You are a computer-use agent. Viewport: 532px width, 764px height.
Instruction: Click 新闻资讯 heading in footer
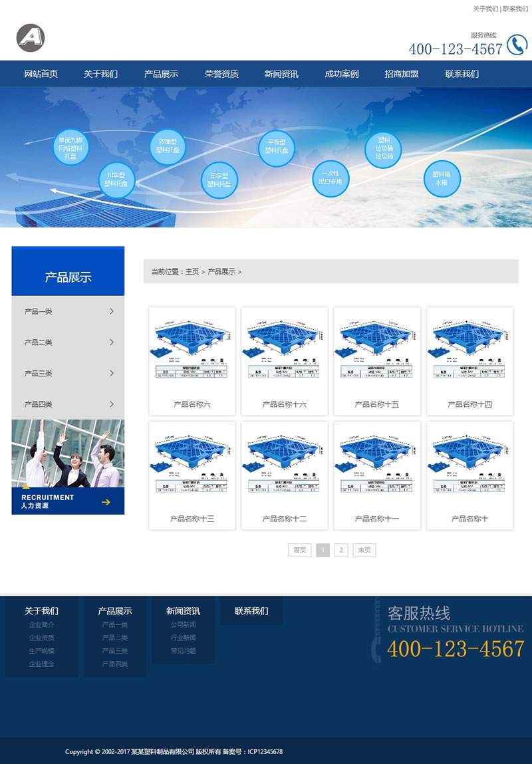pos(183,611)
